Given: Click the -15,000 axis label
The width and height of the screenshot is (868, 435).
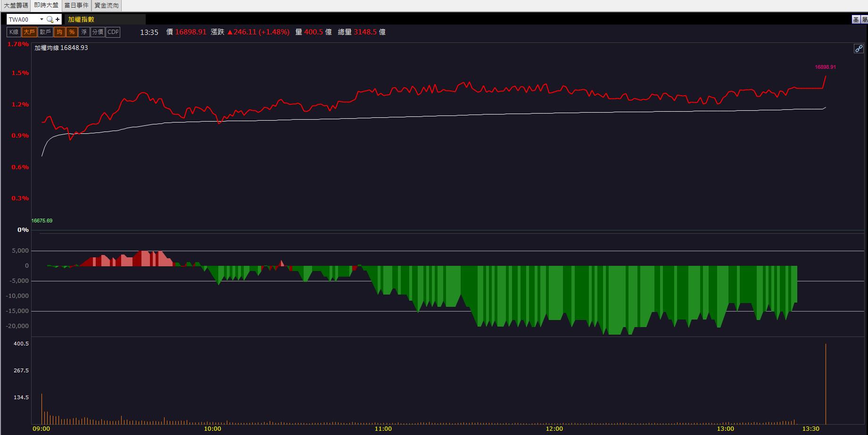Looking at the screenshot, I should [17, 311].
